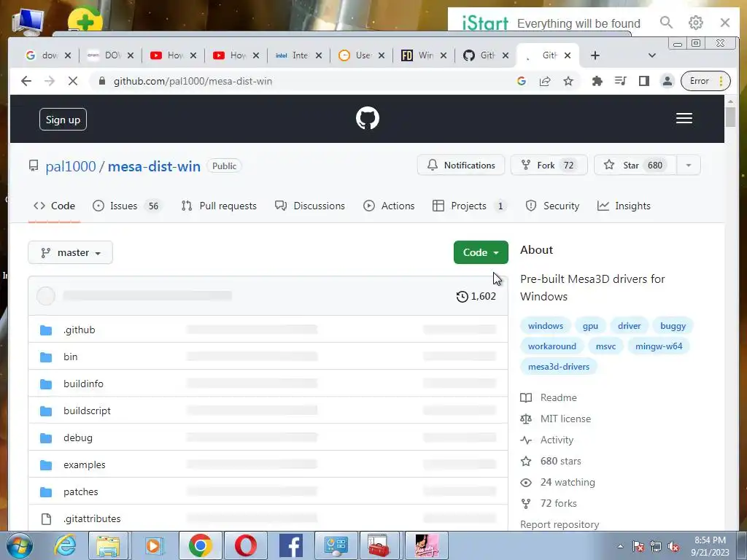This screenshot has width=747, height=560.
Task: Expand the green Code dropdown button
Action: 481,252
